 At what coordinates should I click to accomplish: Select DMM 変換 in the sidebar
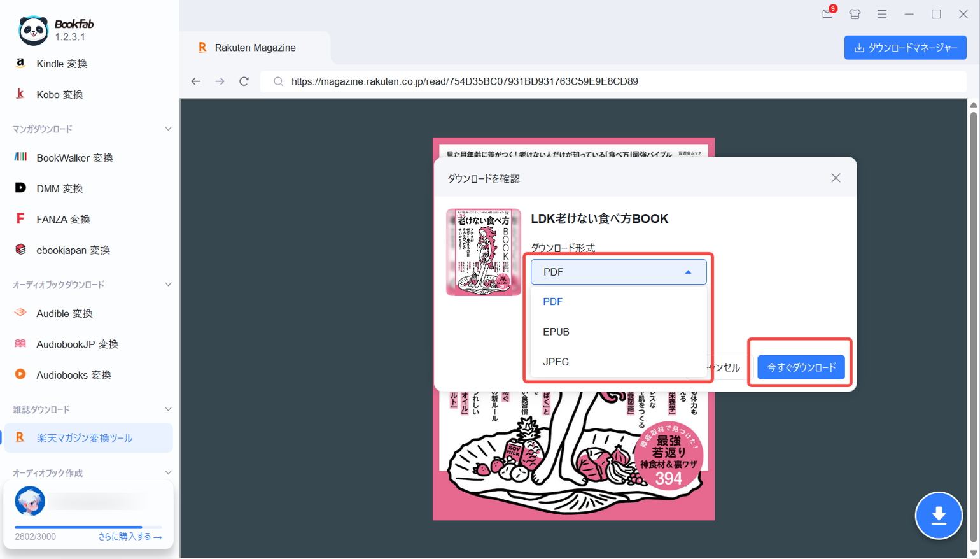tap(60, 188)
